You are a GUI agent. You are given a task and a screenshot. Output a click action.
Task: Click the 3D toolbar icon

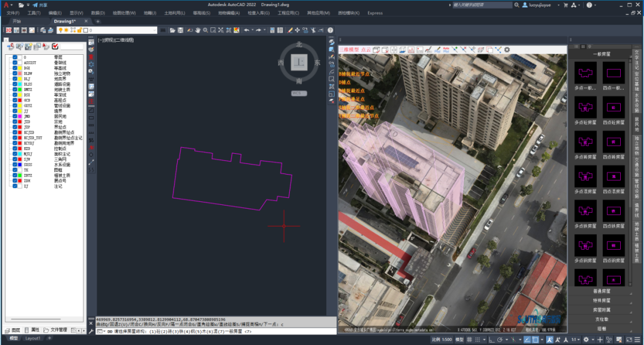coord(8,30)
